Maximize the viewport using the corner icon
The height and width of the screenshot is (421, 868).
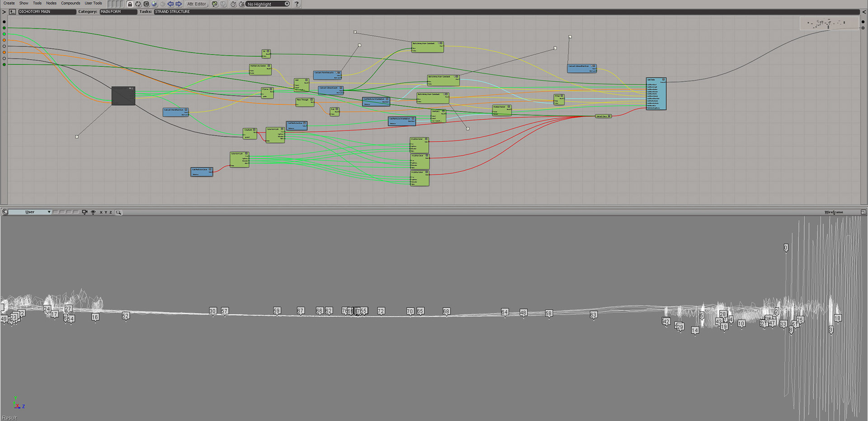coord(863,212)
